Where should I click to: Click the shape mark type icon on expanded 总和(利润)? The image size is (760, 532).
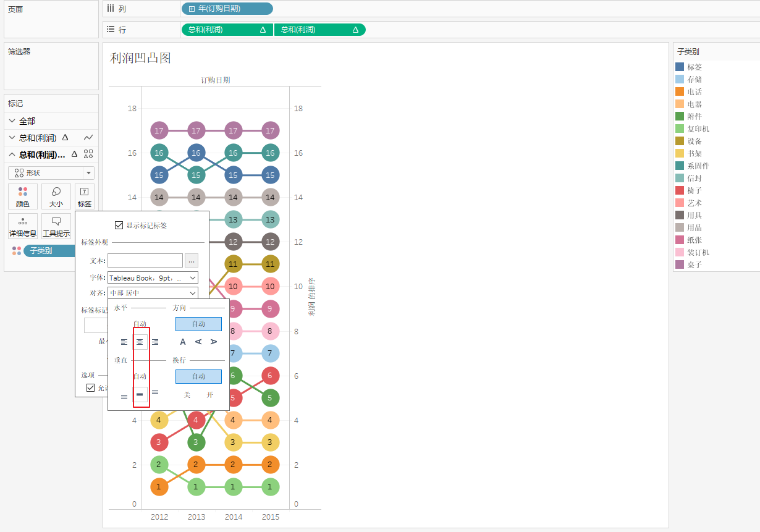(x=88, y=154)
